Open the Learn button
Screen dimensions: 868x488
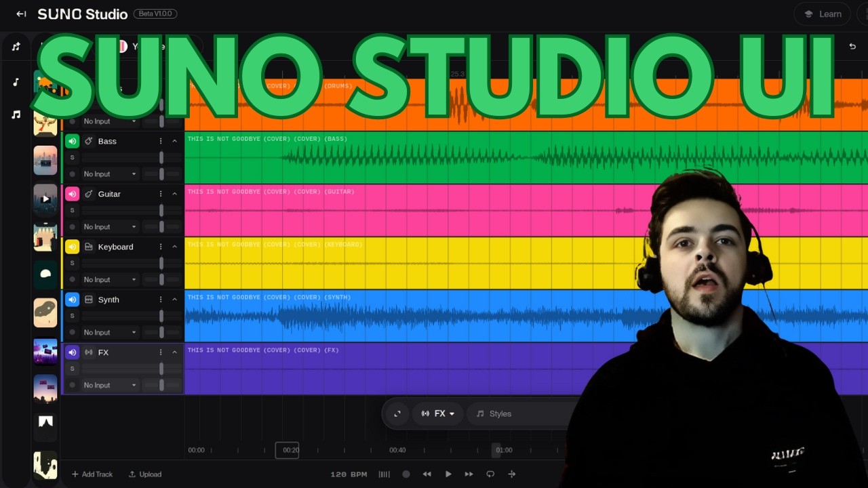tap(822, 14)
